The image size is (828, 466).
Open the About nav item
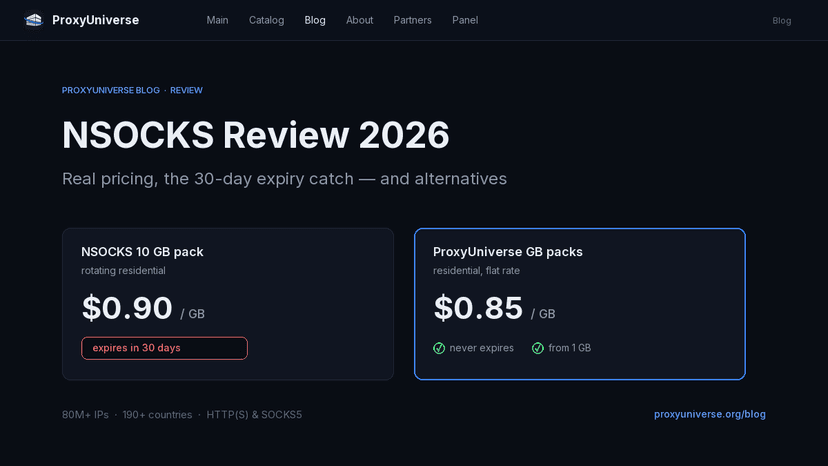[360, 20]
